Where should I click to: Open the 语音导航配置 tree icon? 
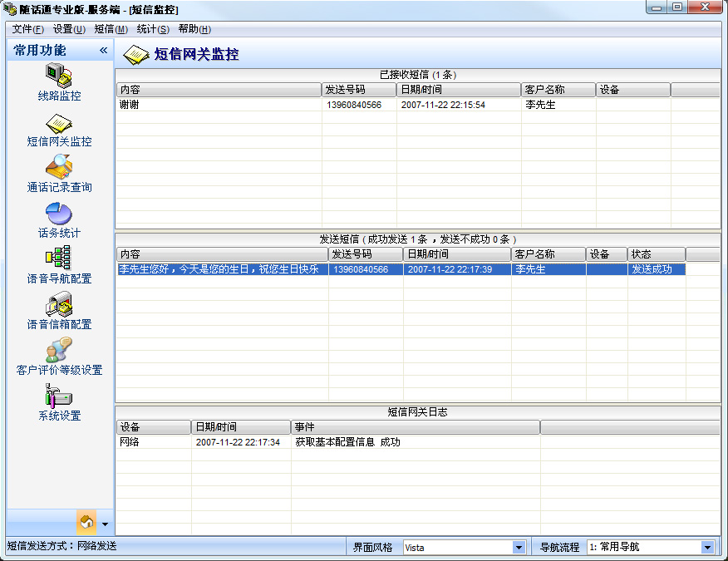(59, 258)
